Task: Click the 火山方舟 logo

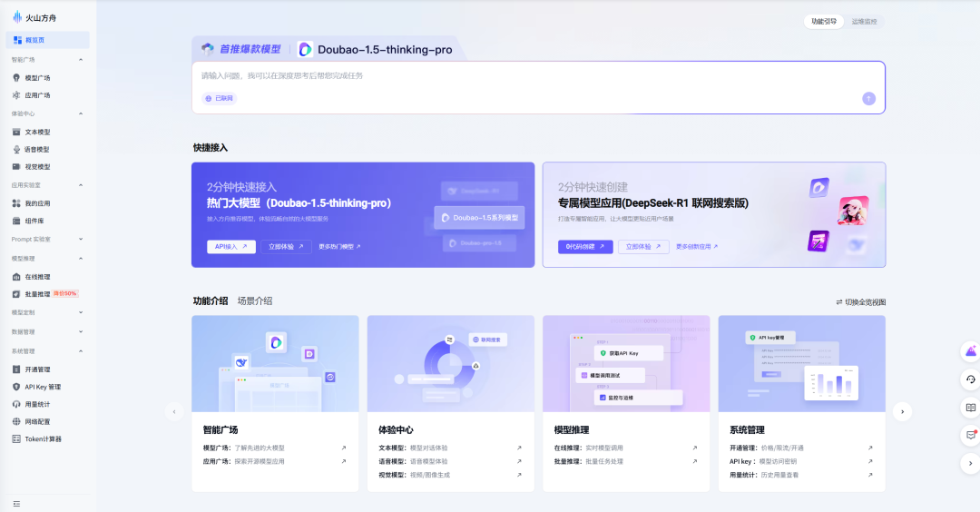Action: 34,17
